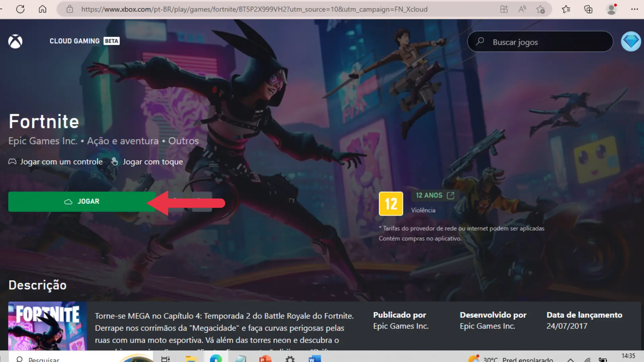Open the Wi-Fi network tray icon
644x362 pixels.
(587, 360)
